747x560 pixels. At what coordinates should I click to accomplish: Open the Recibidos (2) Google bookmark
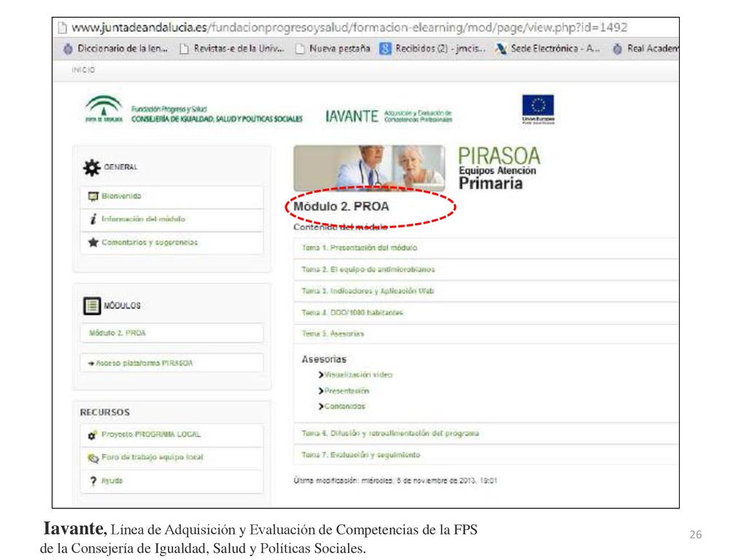point(433,49)
